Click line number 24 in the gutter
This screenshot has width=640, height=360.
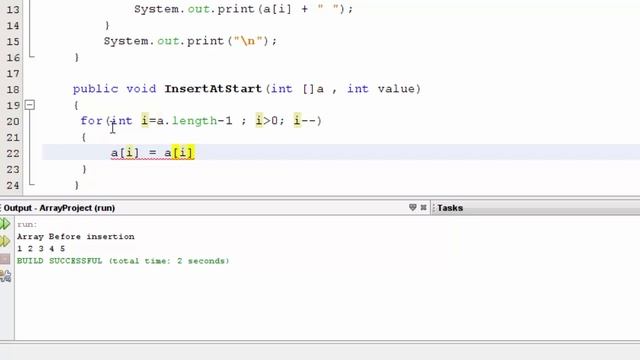pos(13,186)
